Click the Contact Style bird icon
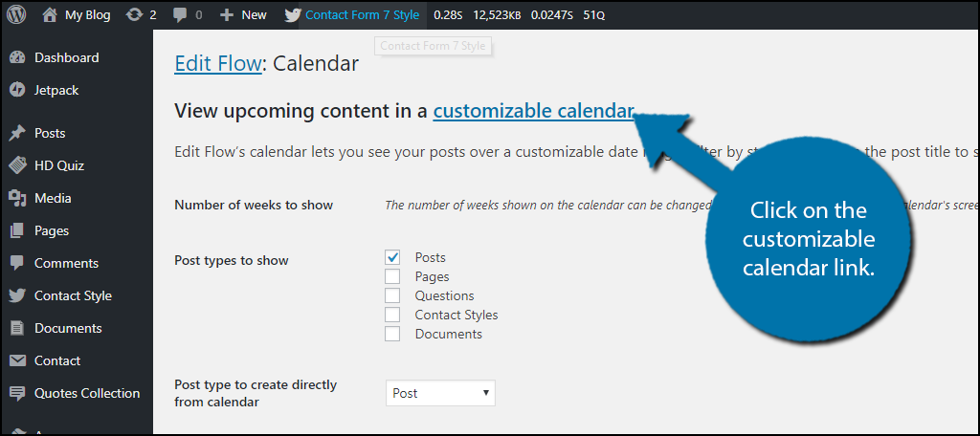The image size is (980, 436). click(x=17, y=295)
